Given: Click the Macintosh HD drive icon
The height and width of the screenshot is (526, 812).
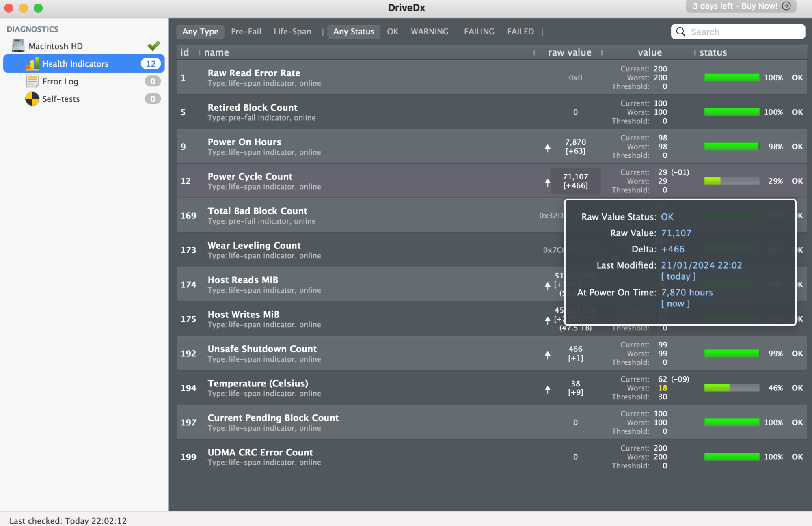Looking at the screenshot, I should click(x=18, y=46).
